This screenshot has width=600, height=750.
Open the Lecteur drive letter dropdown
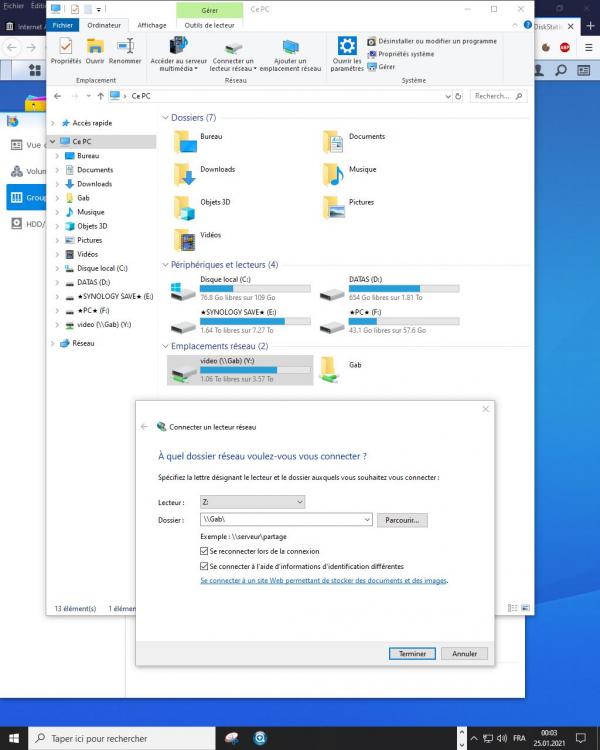point(251,502)
